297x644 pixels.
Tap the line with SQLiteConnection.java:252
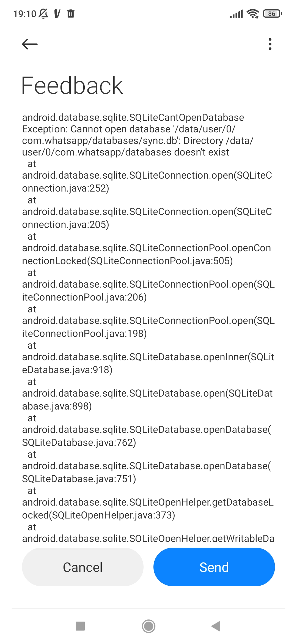coord(65,188)
